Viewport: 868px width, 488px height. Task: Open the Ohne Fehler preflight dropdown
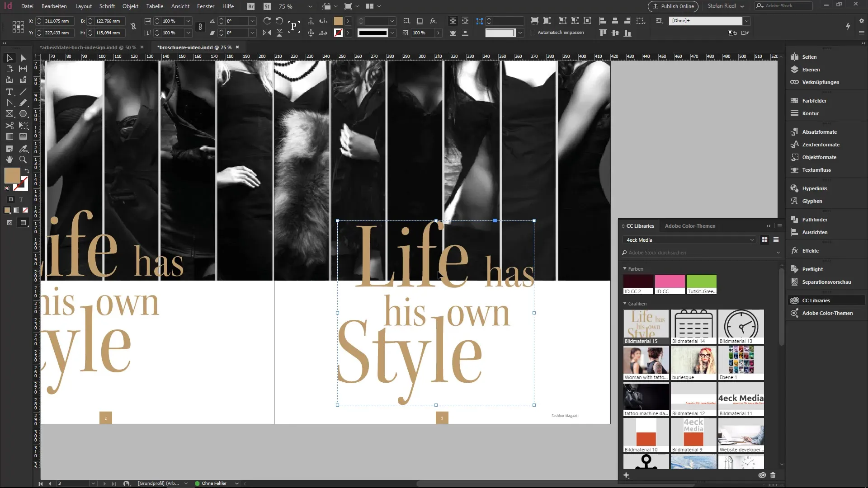(236, 483)
